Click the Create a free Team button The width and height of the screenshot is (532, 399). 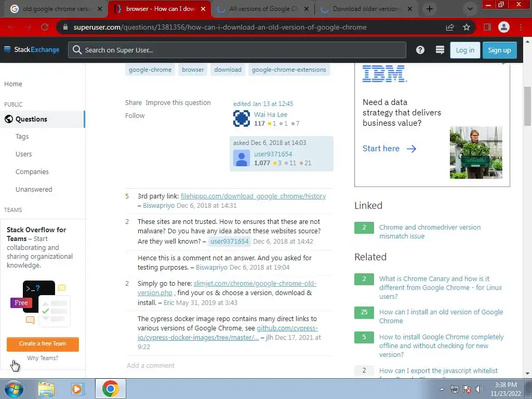[x=43, y=344]
